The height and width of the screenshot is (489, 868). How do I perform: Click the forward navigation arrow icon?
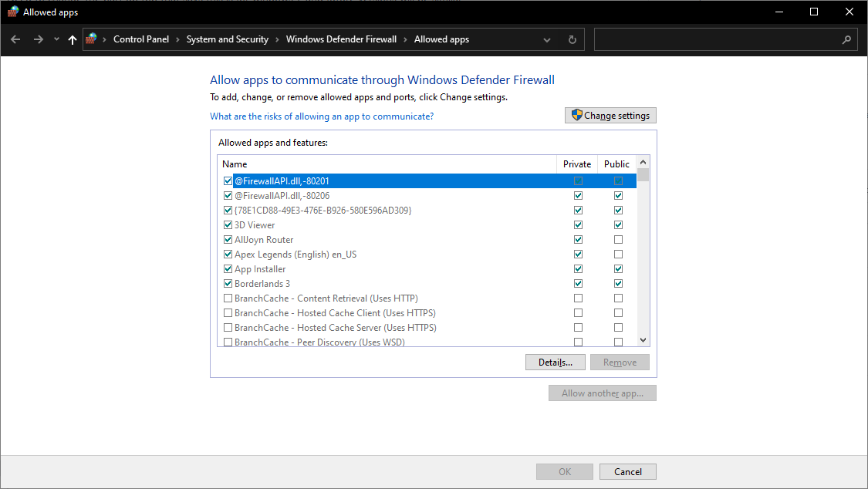pos(37,39)
